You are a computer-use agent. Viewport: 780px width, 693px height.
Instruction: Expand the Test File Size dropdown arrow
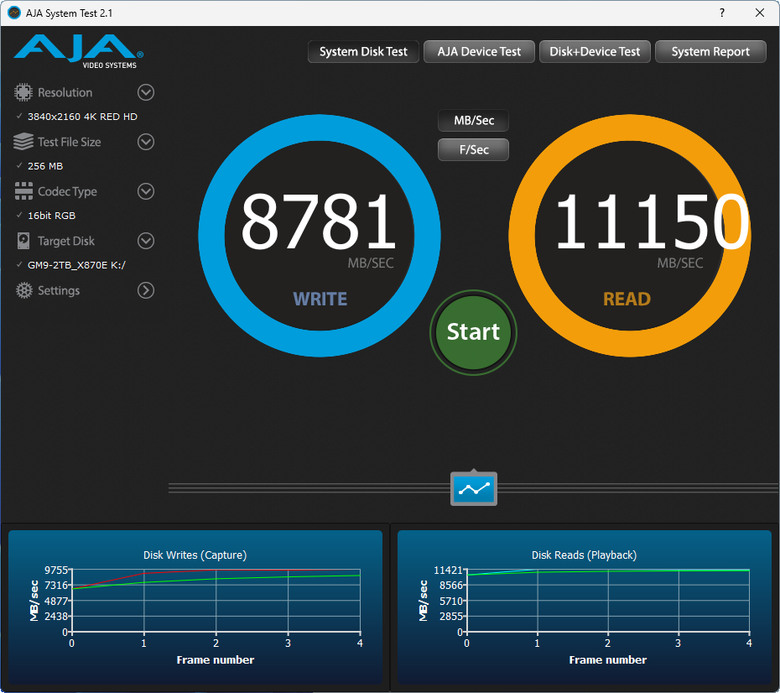[146, 142]
